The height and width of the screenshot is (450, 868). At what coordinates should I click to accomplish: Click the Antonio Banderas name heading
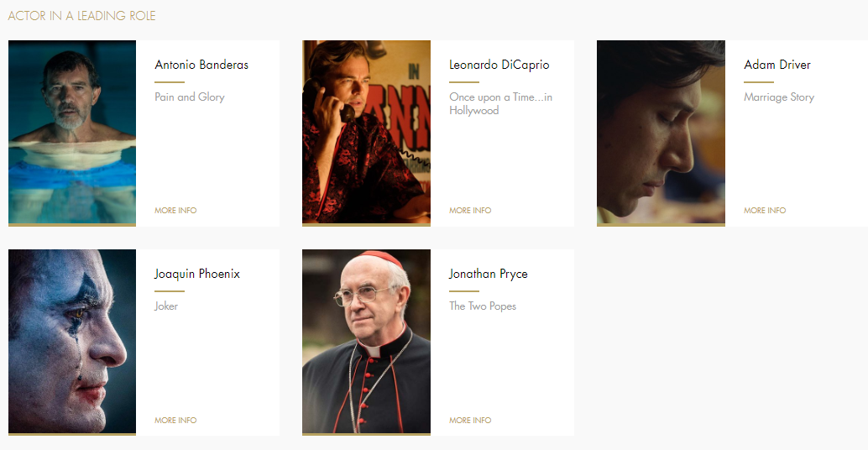[x=201, y=65]
